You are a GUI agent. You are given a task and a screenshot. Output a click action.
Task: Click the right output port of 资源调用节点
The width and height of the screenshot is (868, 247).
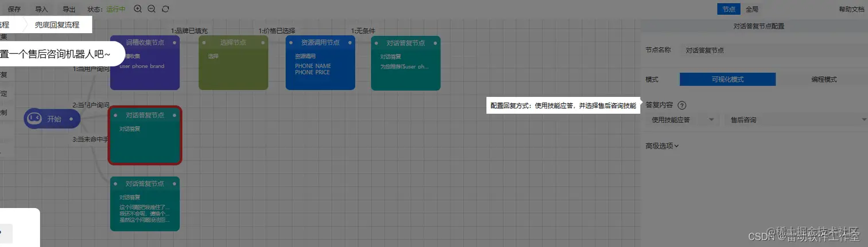350,42
